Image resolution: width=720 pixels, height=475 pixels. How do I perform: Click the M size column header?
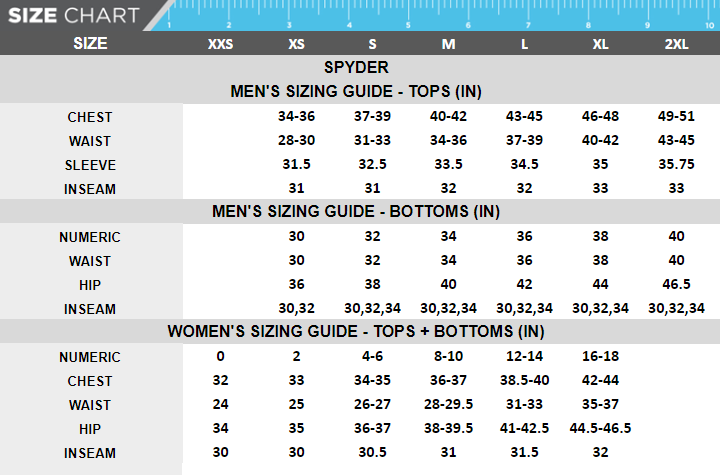point(448,44)
